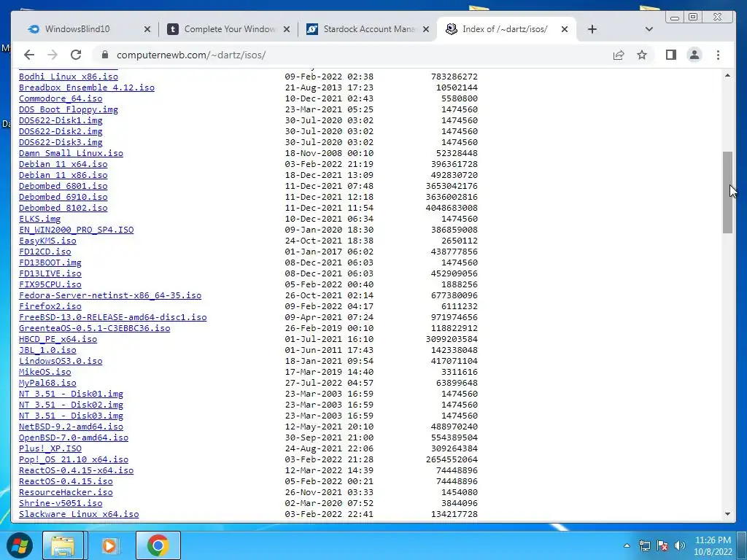Viewport: 747px width, 560px height.
Task: Click NT_3.51_-_Disk02.img link
Action: point(71,405)
